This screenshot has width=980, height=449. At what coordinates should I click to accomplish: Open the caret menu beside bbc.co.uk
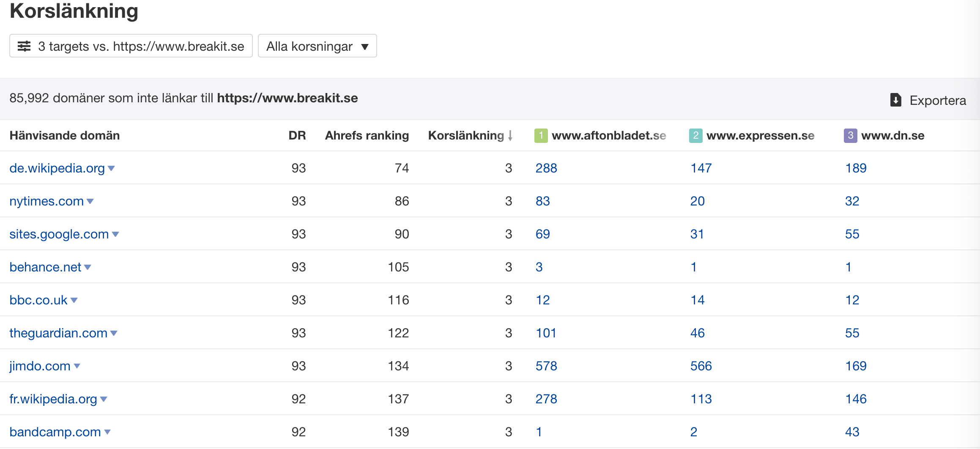coord(74,300)
